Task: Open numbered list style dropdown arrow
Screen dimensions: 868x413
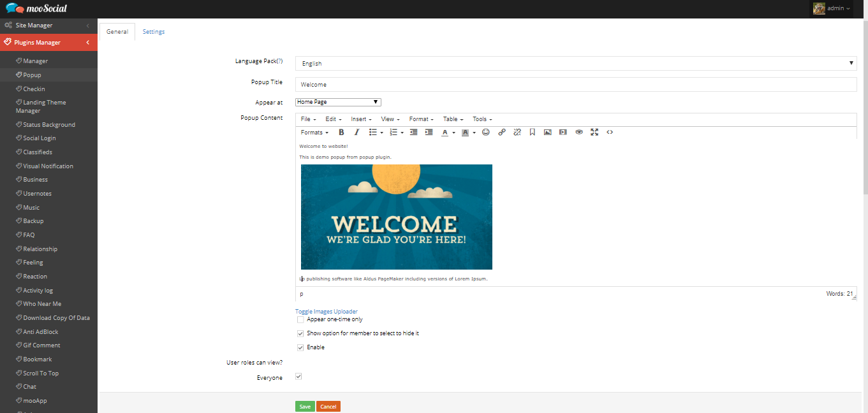Action: (402, 133)
